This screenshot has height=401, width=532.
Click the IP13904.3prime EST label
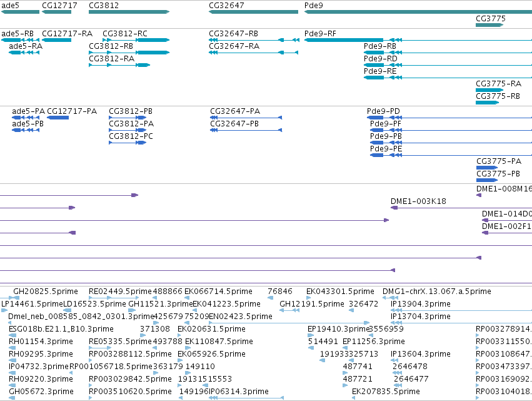click(421, 304)
